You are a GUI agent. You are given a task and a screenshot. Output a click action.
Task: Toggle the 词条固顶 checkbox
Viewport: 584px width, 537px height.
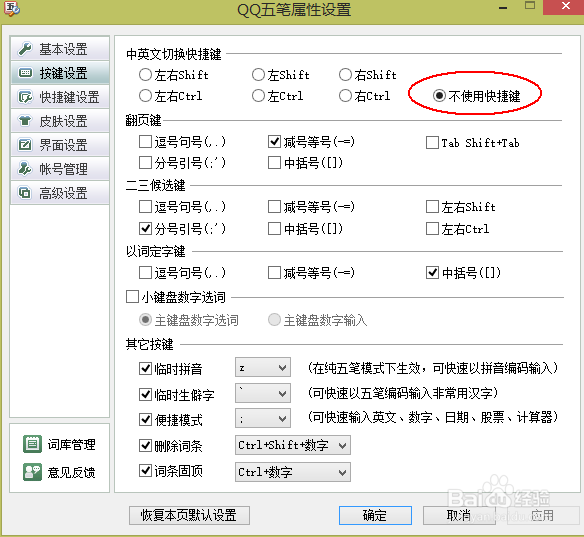click(145, 471)
